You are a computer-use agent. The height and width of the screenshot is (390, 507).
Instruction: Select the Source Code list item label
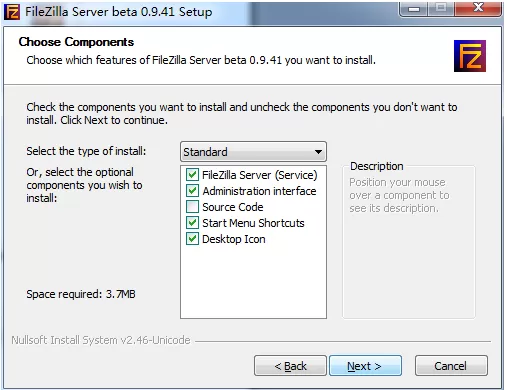[x=233, y=207]
